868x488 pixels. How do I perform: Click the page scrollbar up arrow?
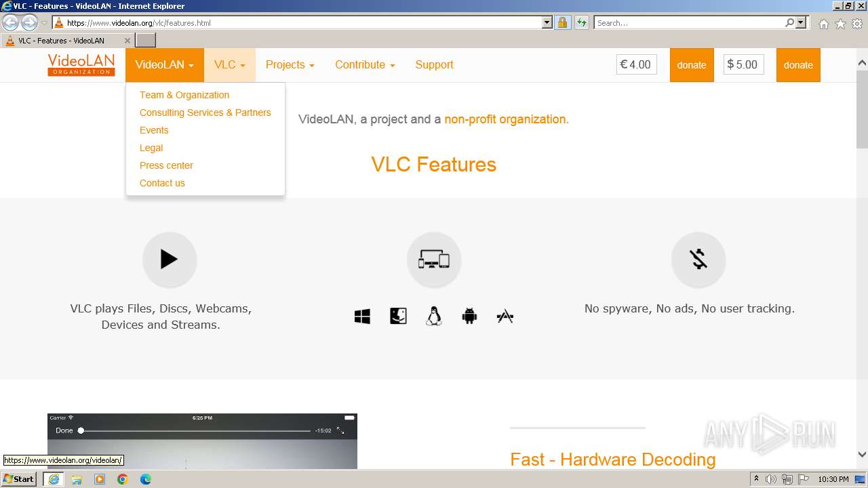(862, 63)
